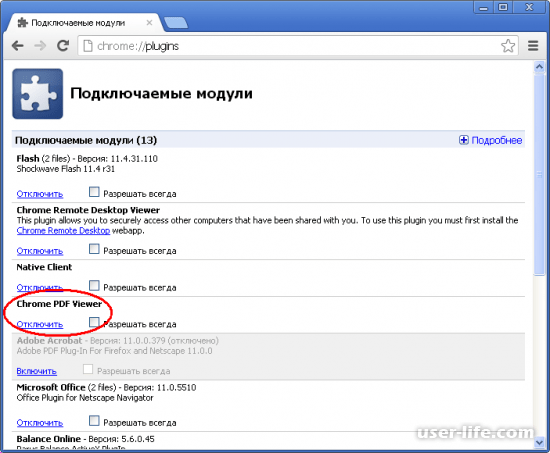
Task: Check always allow for Adobe Acrobat
Action: coord(88,369)
